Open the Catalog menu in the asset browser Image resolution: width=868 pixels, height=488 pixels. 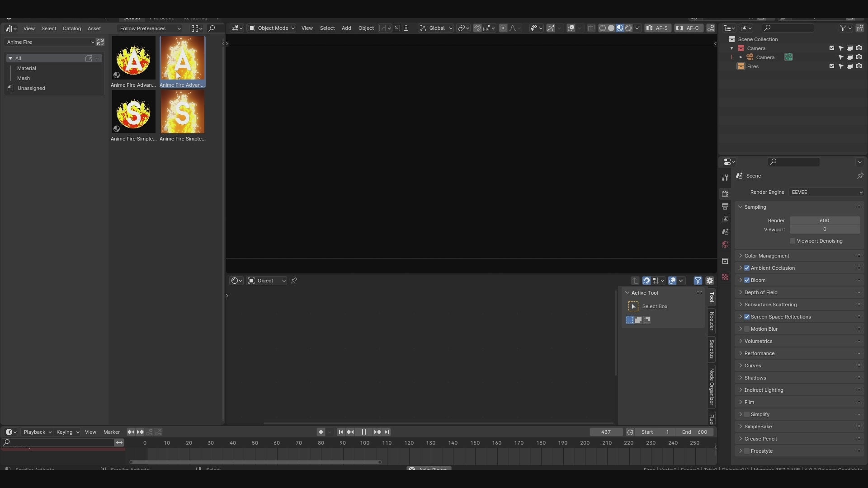(x=71, y=28)
